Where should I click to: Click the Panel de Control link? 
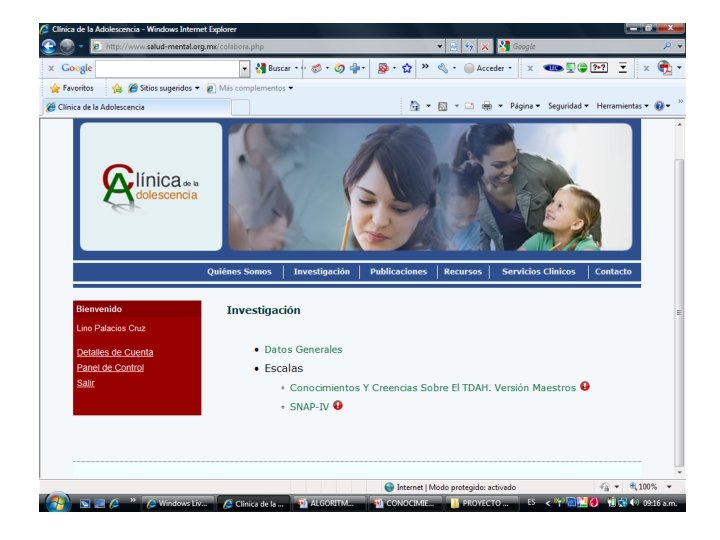pyautogui.click(x=110, y=367)
